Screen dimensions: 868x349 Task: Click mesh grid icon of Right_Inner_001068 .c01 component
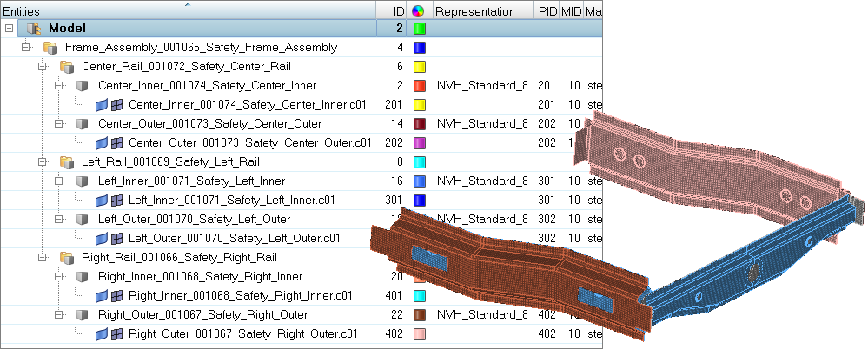click(x=116, y=296)
